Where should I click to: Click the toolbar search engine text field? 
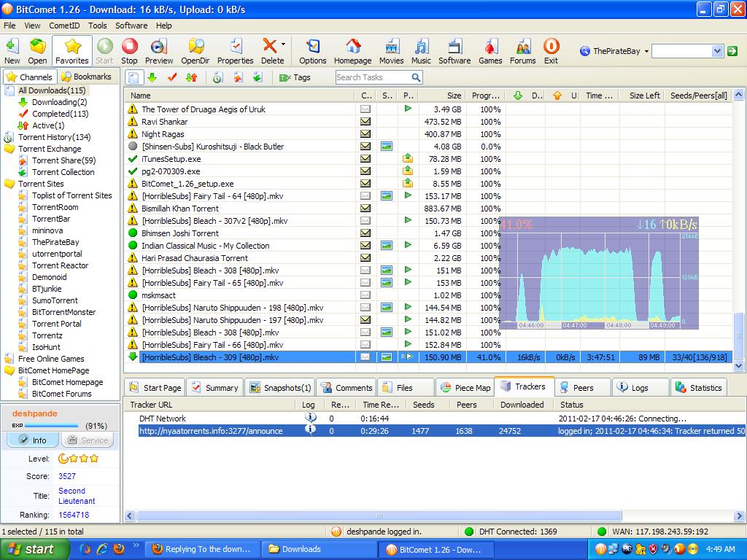tap(682, 51)
